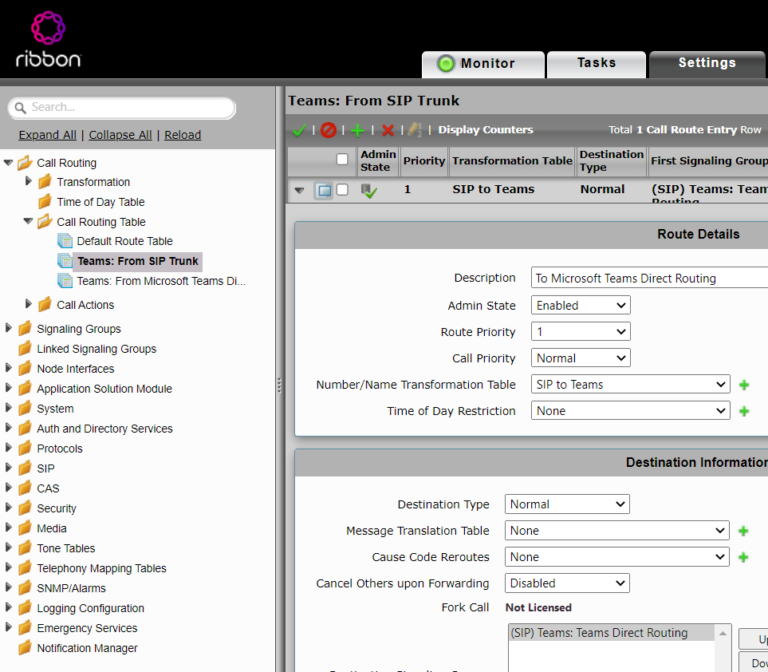The image size is (768, 672).
Task: Add a route entry with green plus
Action: (x=358, y=130)
